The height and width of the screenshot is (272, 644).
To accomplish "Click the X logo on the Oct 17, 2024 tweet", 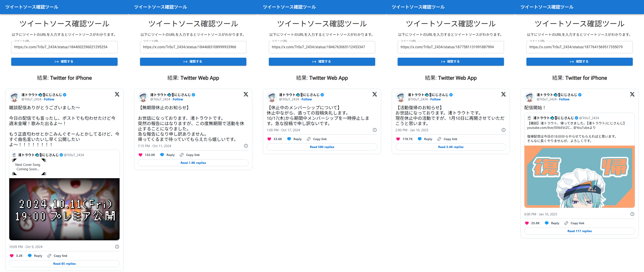I will pos(375,94).
